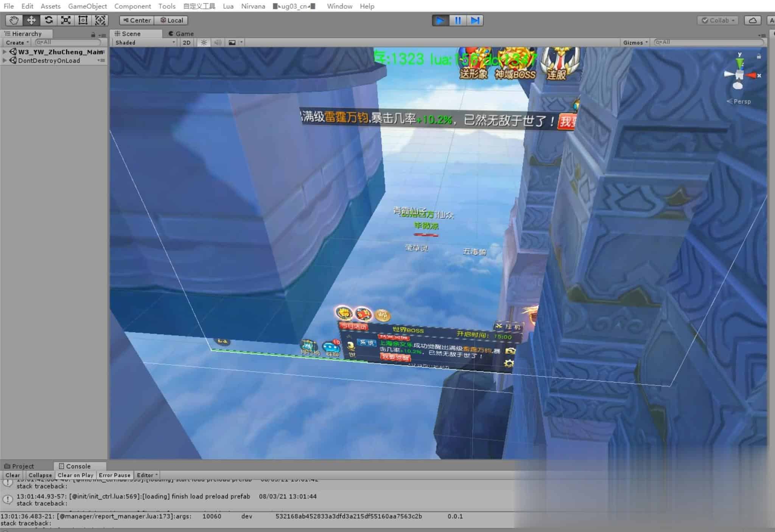The height and width of the screenshot is (532, 775).
Task: Expand the W3_YW_ZhuCheng_Main scene
Action: click(5, 52)
